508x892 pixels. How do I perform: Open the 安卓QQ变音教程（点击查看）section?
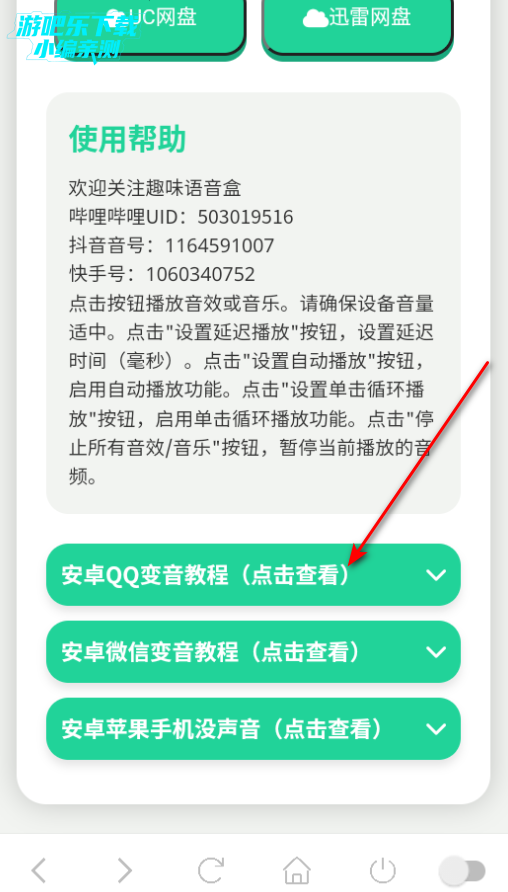click(x=253, y=575)
